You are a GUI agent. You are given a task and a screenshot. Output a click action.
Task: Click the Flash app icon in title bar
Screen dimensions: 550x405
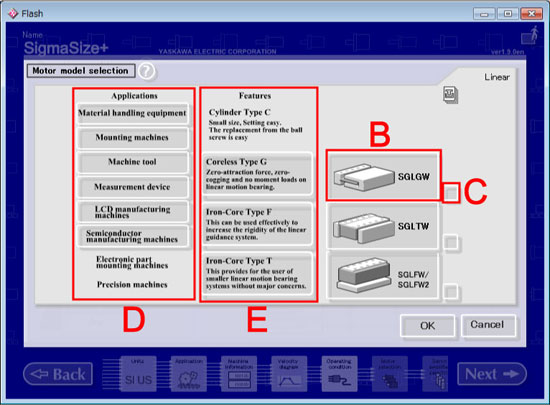pos(13,14)
